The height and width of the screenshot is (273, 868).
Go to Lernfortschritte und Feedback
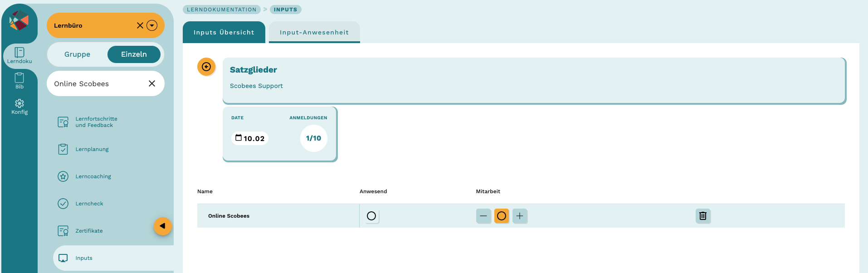pos(96,122)
